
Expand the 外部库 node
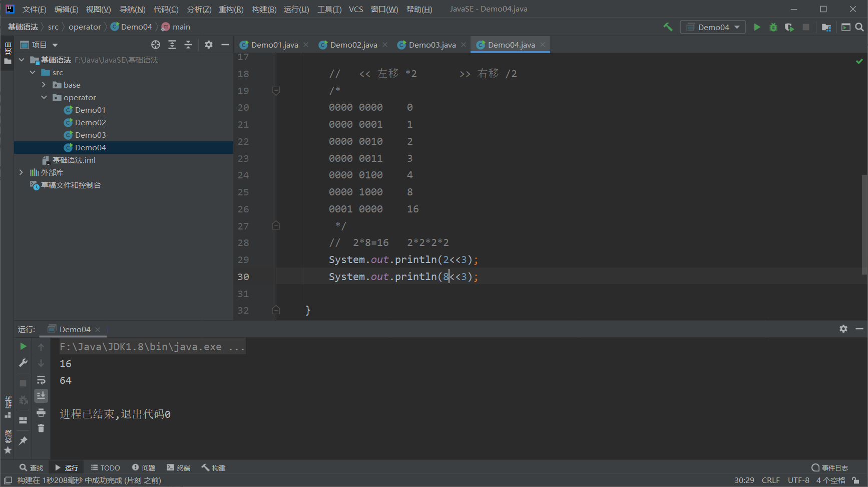pos(22,172)
